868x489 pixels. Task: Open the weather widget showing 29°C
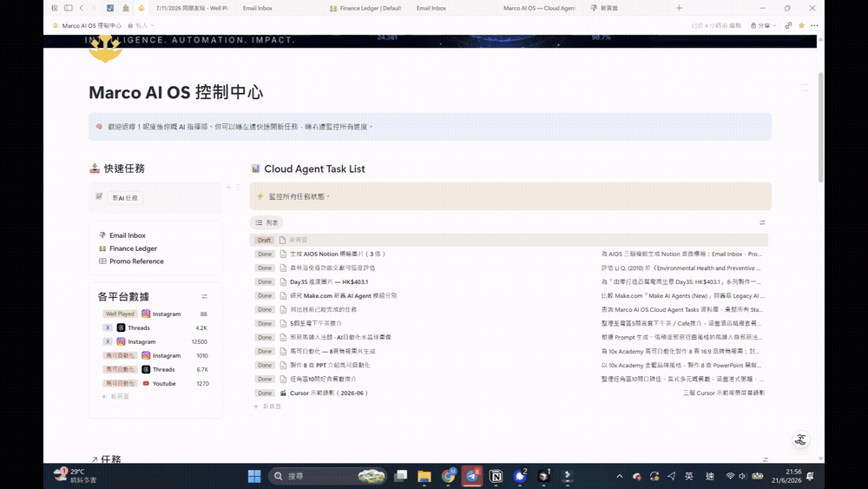[75, 476]
